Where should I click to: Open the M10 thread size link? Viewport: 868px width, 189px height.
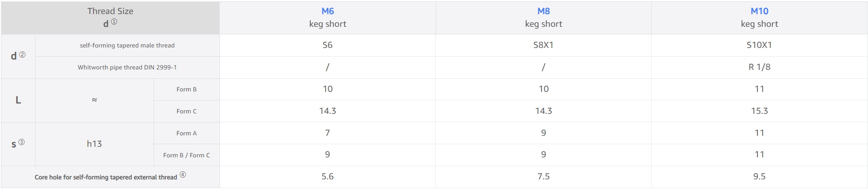coord(759,11)
